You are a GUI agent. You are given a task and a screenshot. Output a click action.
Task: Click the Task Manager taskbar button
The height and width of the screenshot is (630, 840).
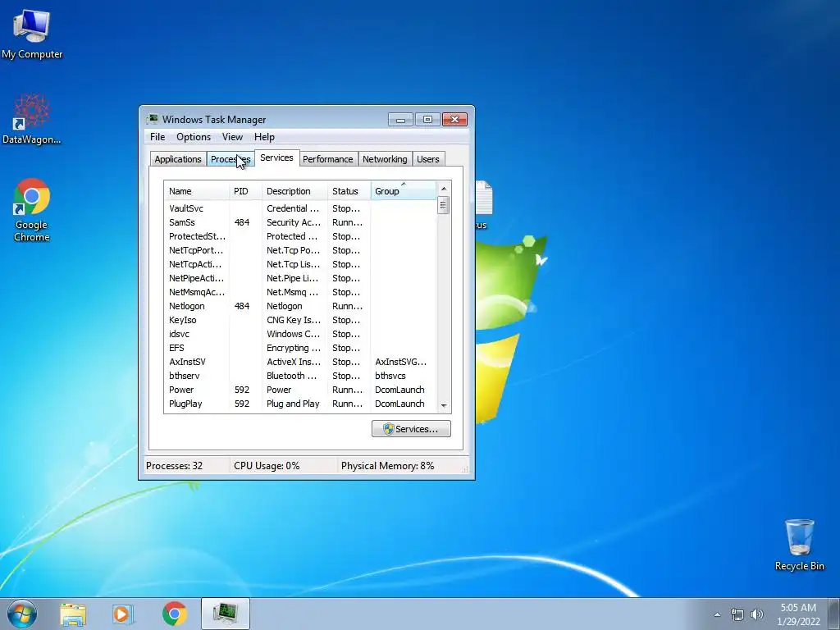[x=226, y=614]
